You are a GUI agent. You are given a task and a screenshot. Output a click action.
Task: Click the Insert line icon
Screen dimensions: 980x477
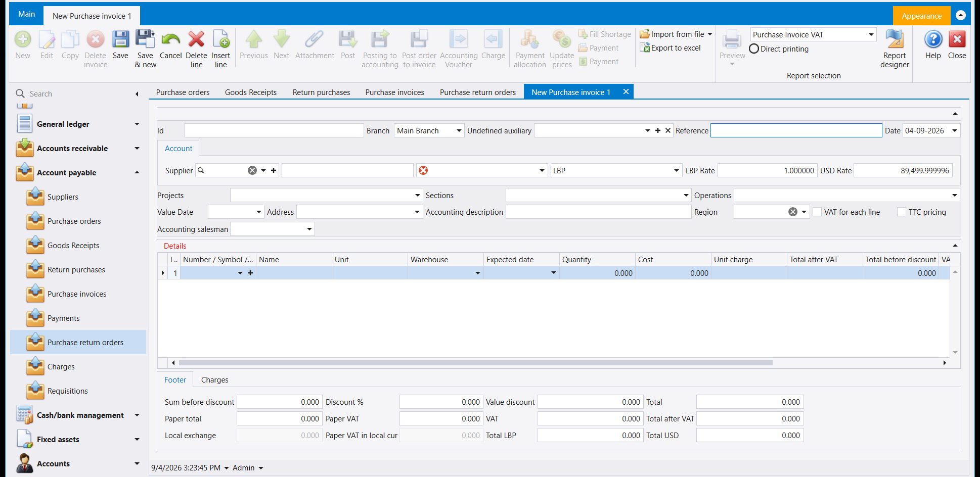(221, 39)
